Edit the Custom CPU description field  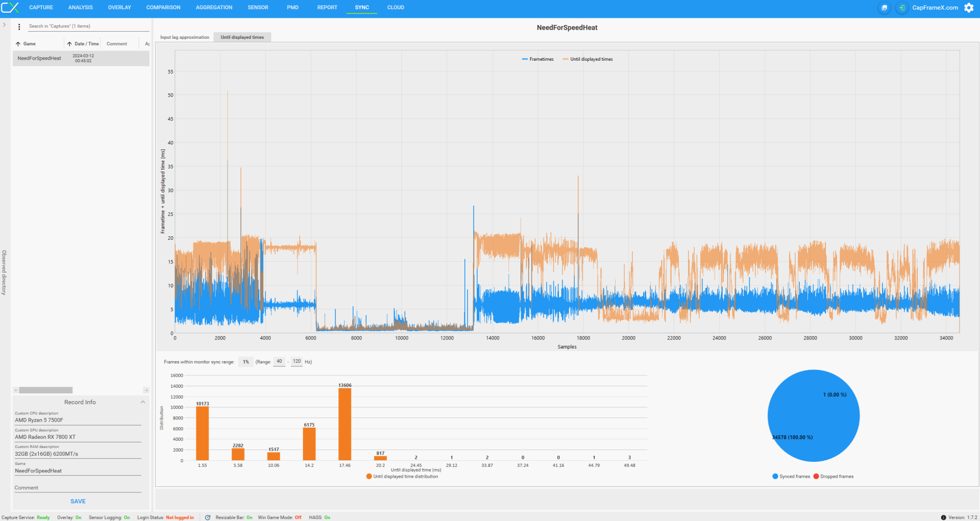point(78,420)
